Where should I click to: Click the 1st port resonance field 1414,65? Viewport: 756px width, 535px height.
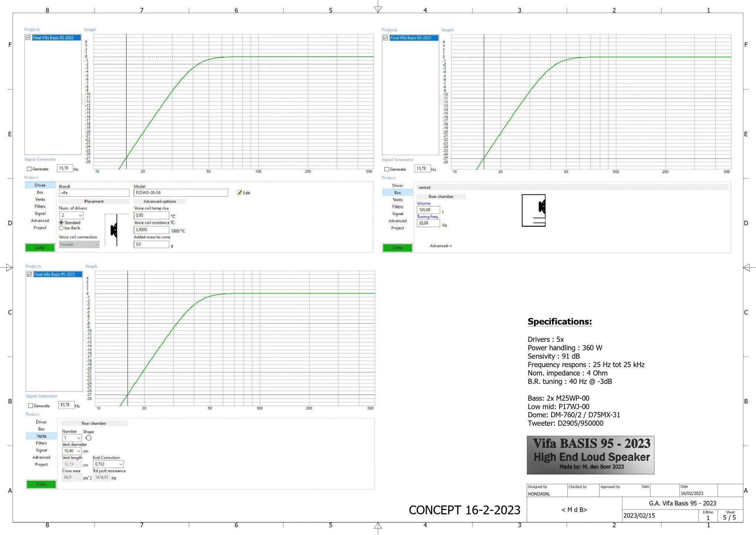click(x=102, y=477)
